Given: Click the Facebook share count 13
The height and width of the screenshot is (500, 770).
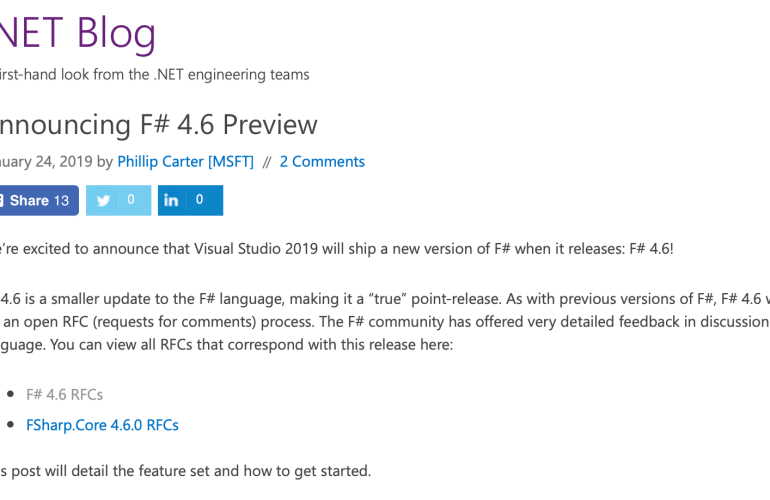Looking at the screenshot, I should pyautogui.click(x=62, y=200).
